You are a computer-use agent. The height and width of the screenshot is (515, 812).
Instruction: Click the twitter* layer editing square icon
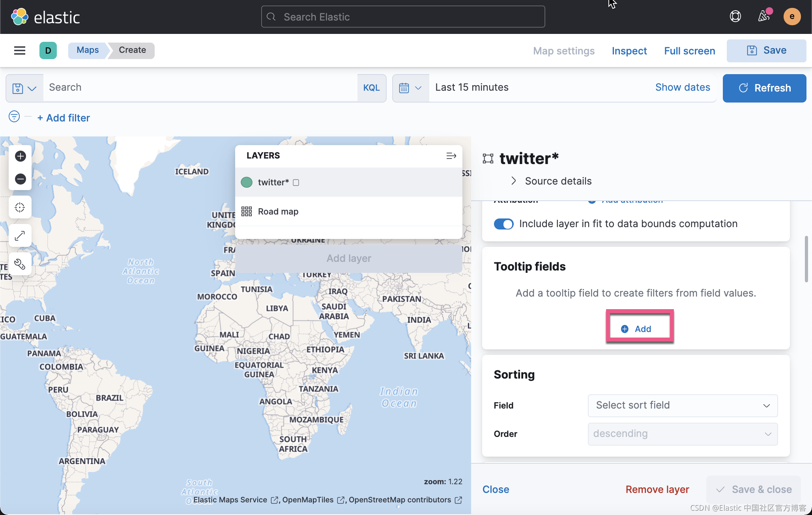tap(296, 183)
